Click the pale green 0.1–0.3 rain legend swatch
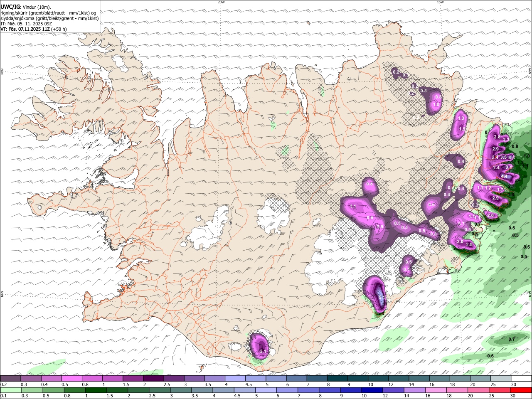 tap(11, 390)
